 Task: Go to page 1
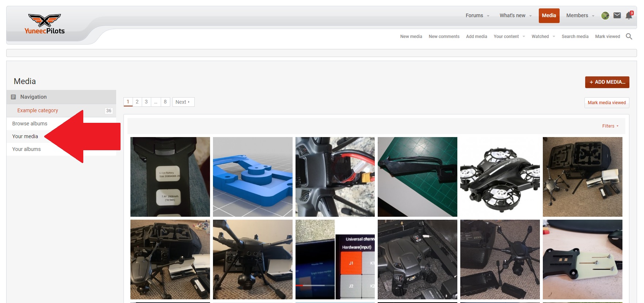pyautogui.click(x=128, y=102)
